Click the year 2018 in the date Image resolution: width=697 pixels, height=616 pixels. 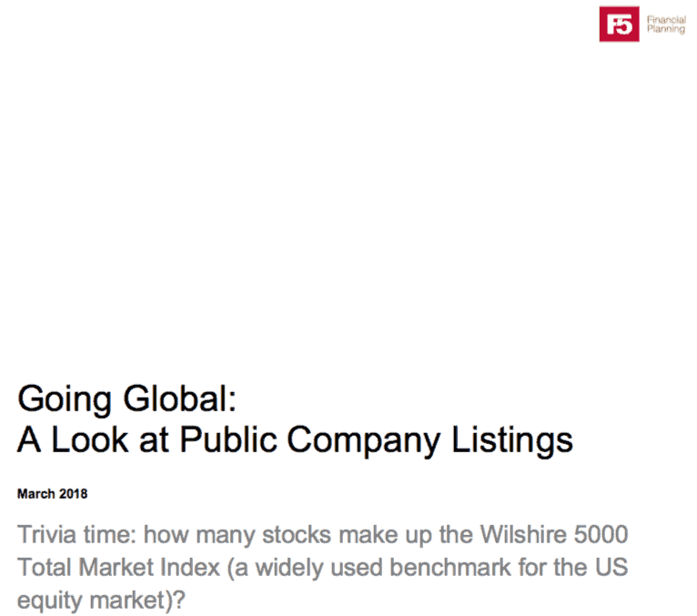tap(74, 494)
